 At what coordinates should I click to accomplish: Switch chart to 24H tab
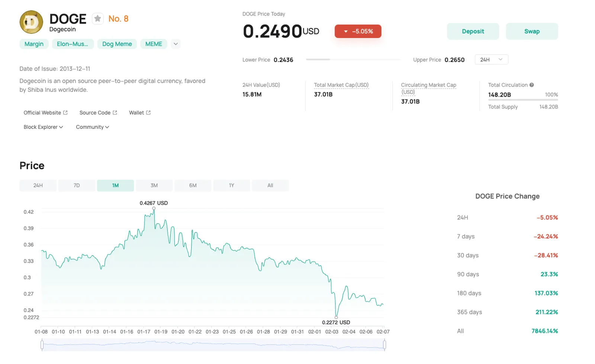(38, 185)
